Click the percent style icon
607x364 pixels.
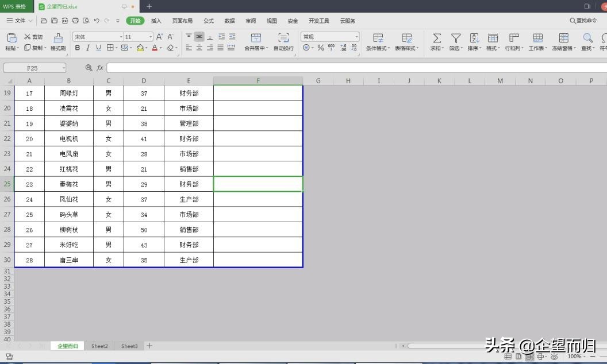[321, 48]
